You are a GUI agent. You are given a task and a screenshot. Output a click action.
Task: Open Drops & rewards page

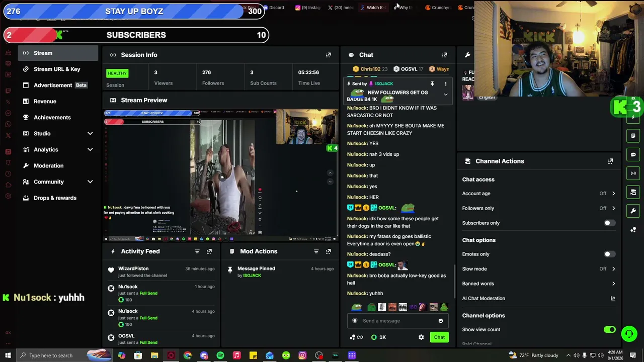pyautogui.click(x=58, y=198)
